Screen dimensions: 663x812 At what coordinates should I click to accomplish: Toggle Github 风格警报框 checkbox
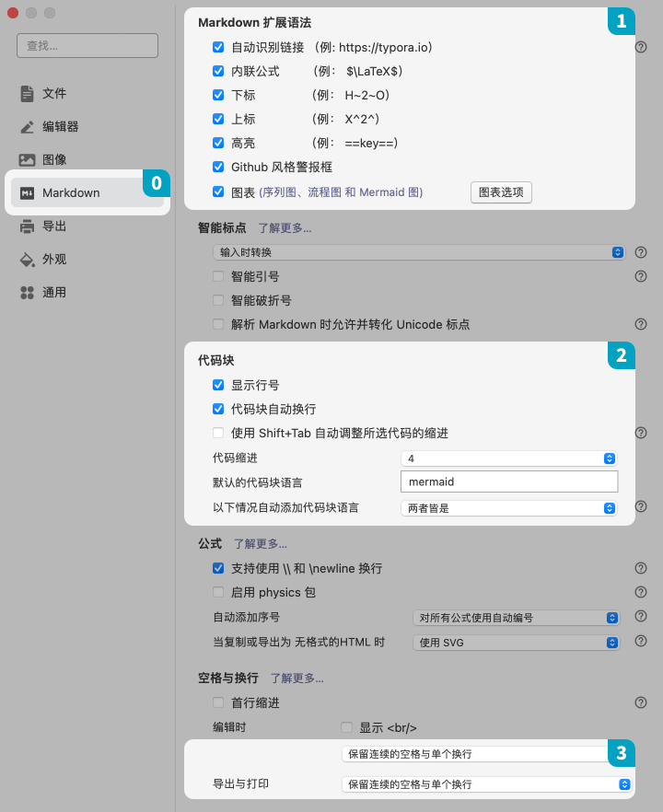[218, 167]
